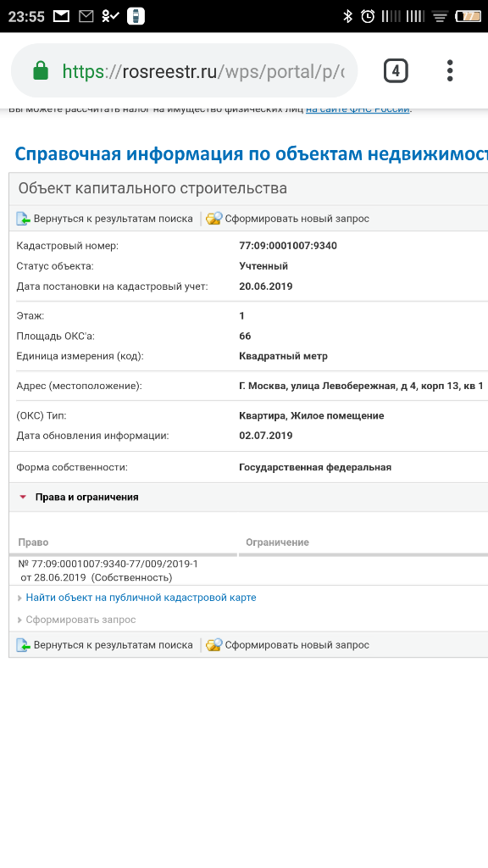Select ownership 'Государственная федеральная'
Image resolution: width=488 pixels, height=868 pixels.
pos(315,467)
